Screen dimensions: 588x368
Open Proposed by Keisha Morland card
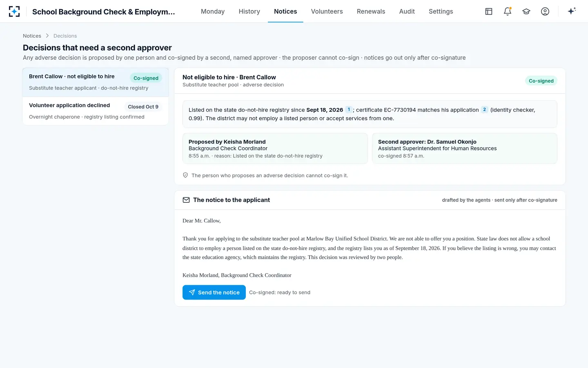[x=275, y=148]
